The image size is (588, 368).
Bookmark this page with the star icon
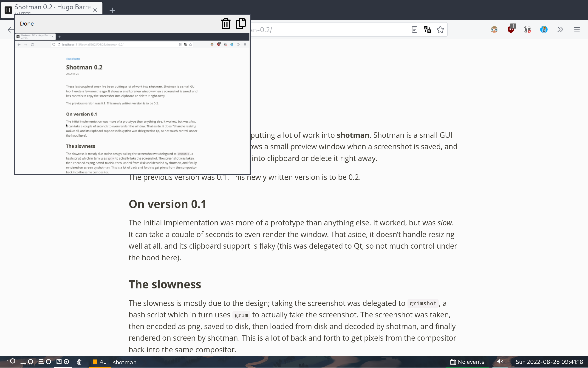coord(440,30)
